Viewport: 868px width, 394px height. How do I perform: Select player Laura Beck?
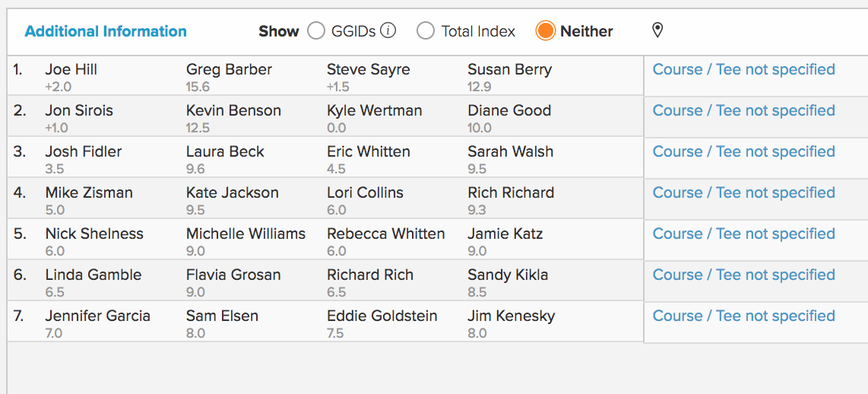pyautogui.click(x=225, y=152)
